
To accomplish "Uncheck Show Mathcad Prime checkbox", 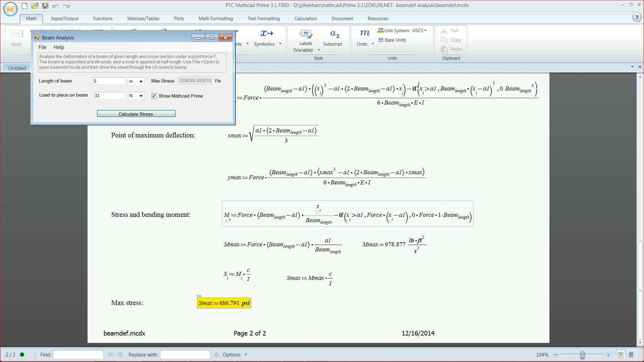I will [x=154, y=96].
